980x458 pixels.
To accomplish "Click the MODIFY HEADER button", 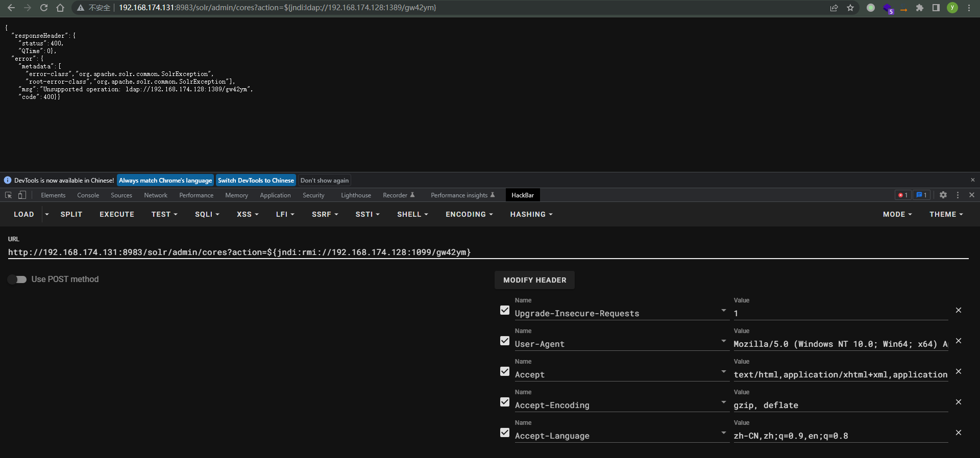I will pos(534,280).
